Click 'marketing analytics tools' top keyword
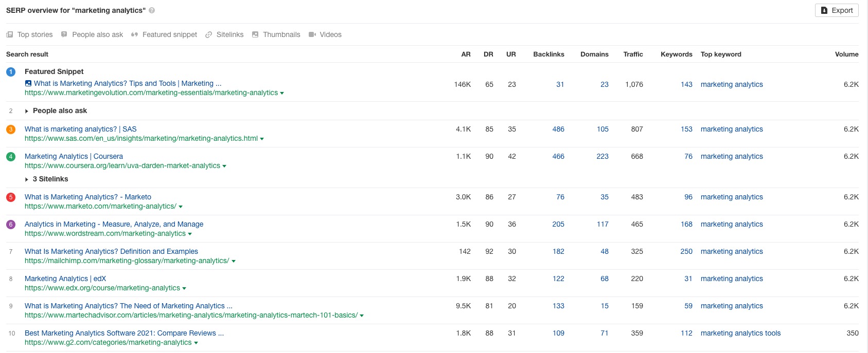This screenshot has height=353, width=868. click(740, 333)
